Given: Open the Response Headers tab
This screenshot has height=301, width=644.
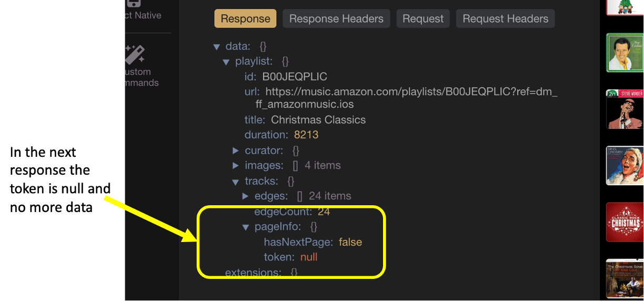Looking at the screenshot, I should (x=336, y=18).
